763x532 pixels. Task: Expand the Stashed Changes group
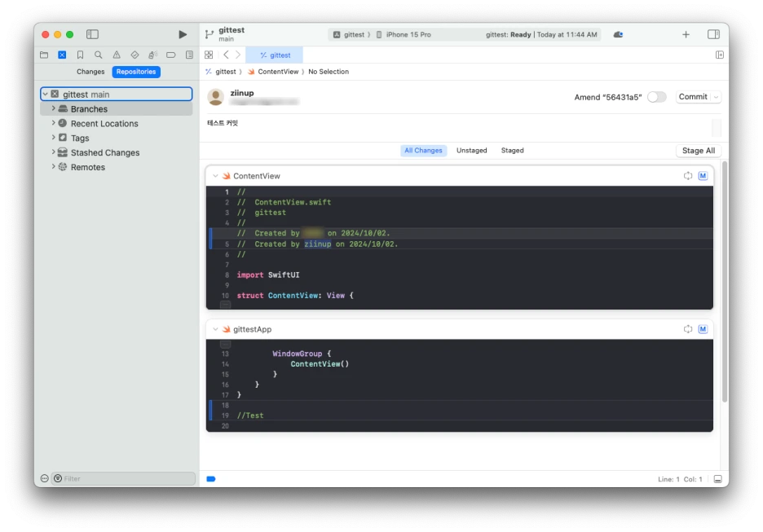tap(54, 152)
